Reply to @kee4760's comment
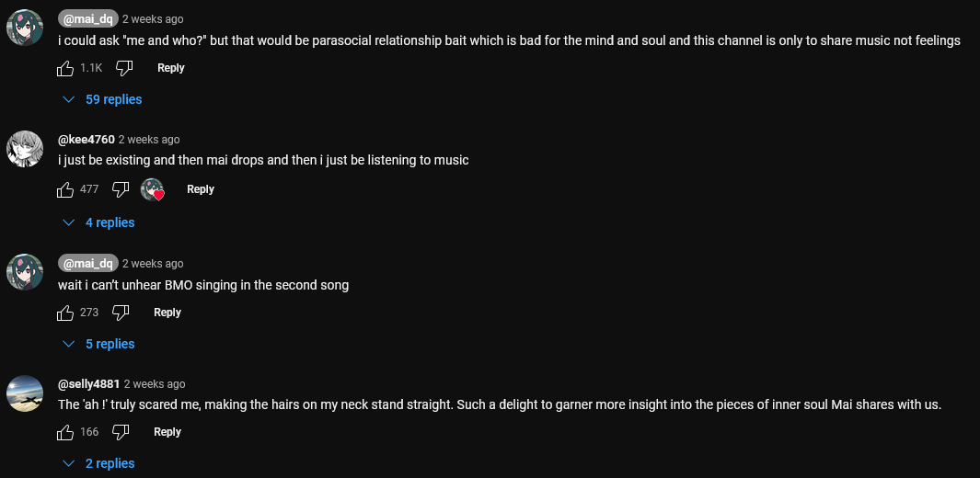980x478 pixels. (x=200, y=189)
